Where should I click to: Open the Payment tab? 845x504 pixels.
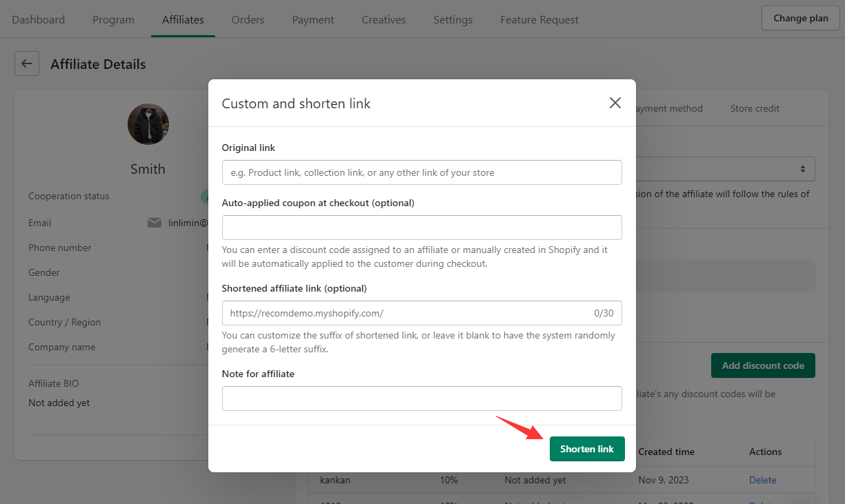[312, 19]
